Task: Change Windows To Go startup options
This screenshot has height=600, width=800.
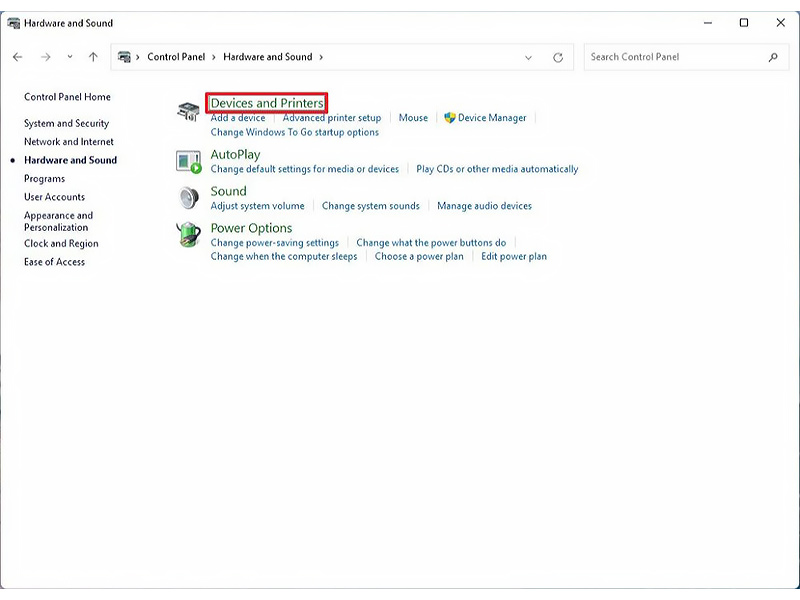Action: [295, 132]
